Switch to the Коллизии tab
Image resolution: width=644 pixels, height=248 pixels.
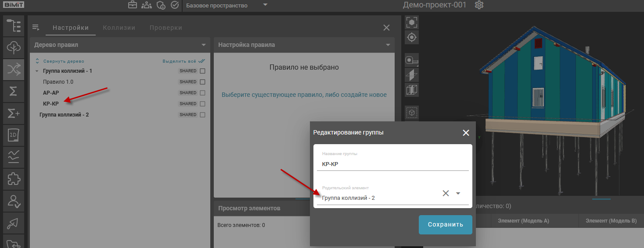(x=119, y=28)
